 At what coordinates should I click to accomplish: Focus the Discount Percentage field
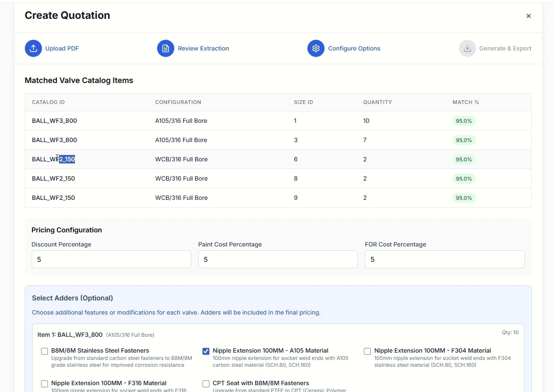[111, 259]
